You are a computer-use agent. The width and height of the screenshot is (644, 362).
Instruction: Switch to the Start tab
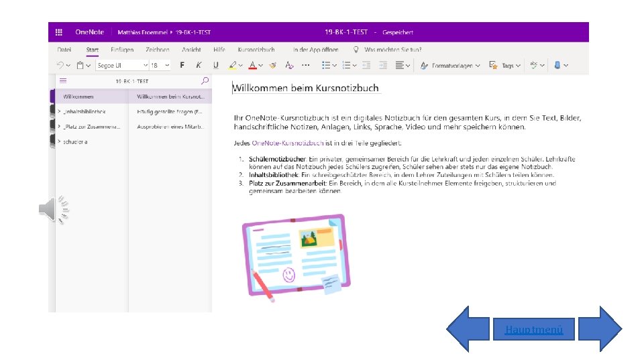93,50
